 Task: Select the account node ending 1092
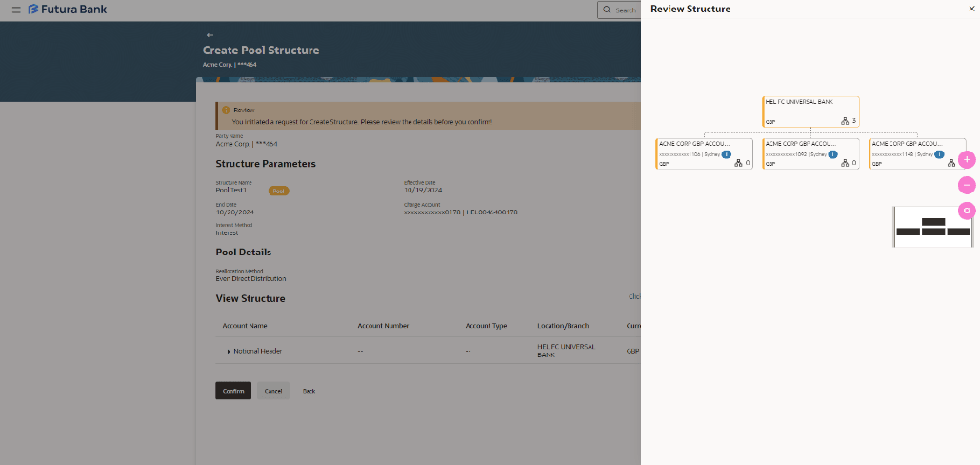[810, 153]
